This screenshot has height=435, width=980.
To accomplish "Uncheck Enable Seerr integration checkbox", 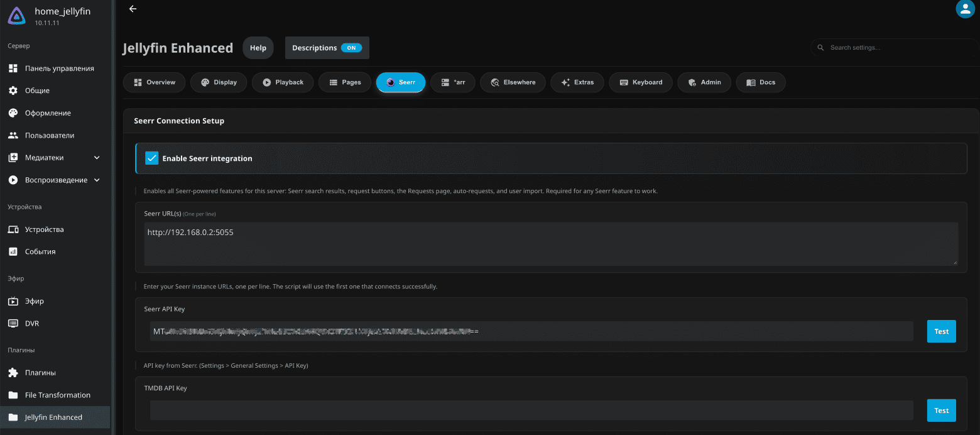I will pos(151,158).
